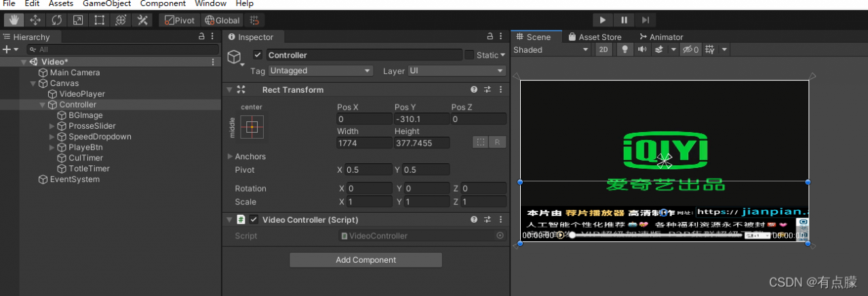Viewport: 868px width, 296px height.
Task: Select BGImage in Hierarchy
Action: coord(85,116)
